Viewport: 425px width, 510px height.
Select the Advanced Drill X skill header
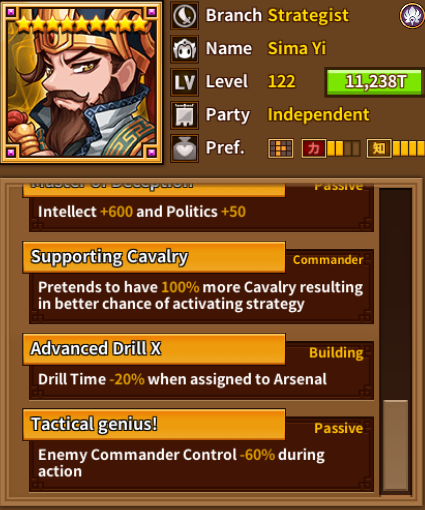(154, 349)
